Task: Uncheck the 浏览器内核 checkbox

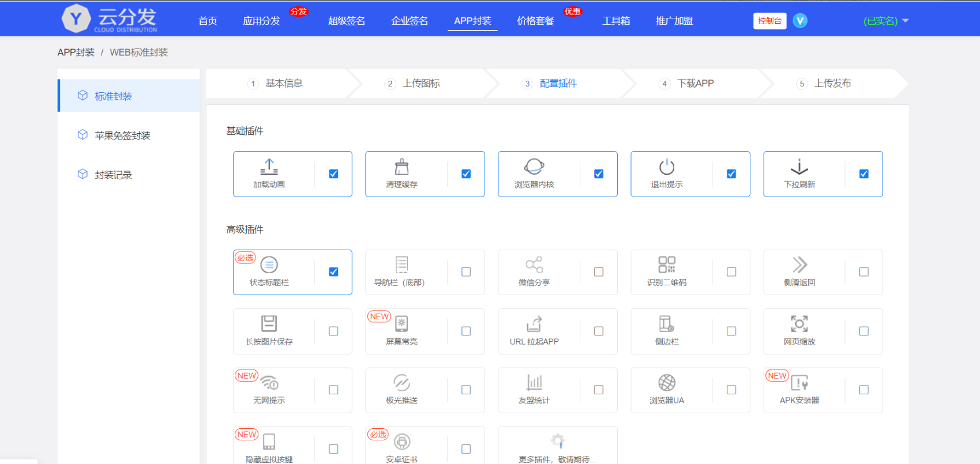Action: 599,173
